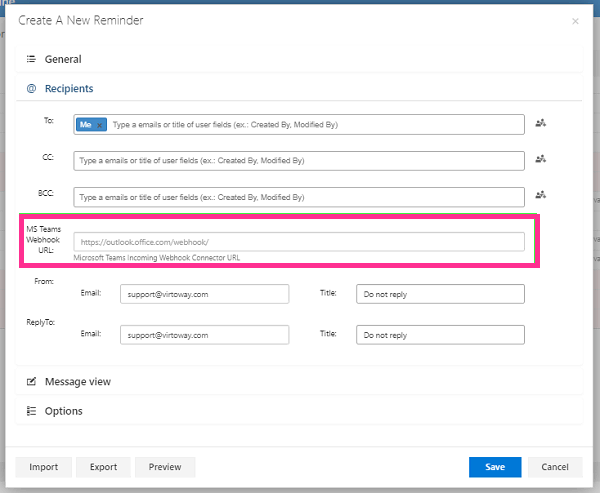Image resolution: width=600 pixels, height=493 pixels.
Task: Open people picker icon beside CC field
Action: [540, 159]
